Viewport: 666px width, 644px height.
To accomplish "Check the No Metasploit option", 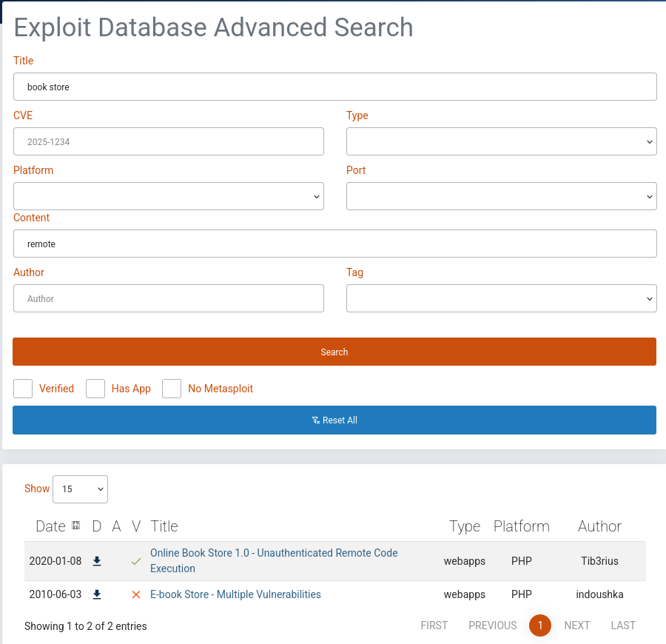I will click(x=172, y=389).
